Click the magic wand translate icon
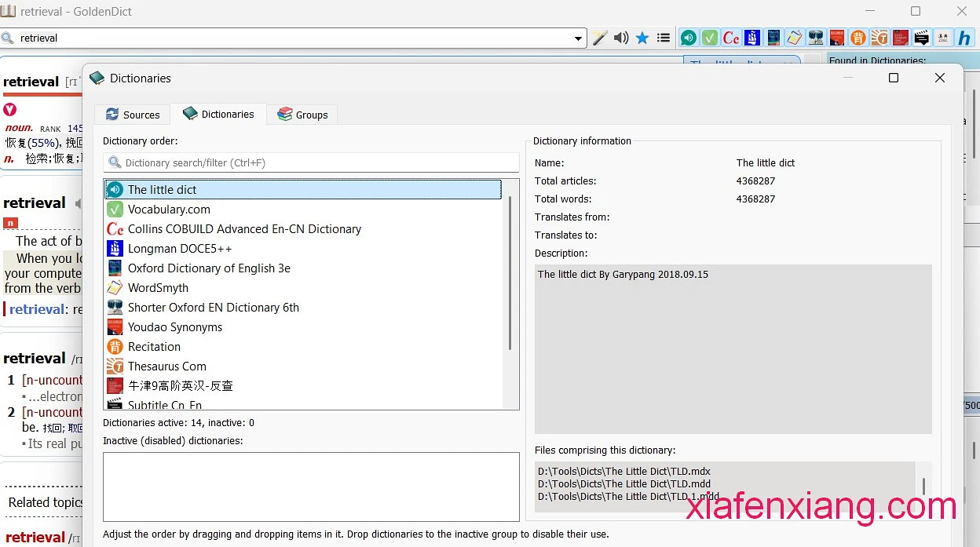The height and width of the screenshot is (547, 980). 600,38
